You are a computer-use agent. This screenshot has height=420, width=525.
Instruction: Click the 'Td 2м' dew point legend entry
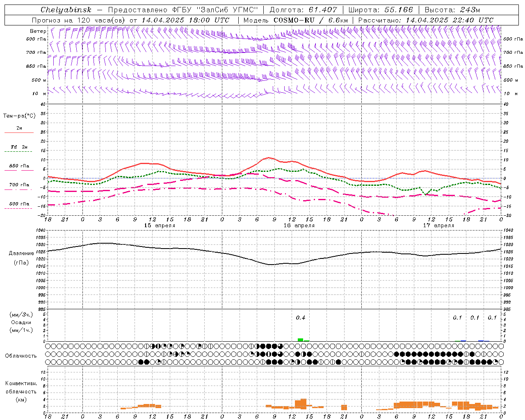(x=19, y=147)
